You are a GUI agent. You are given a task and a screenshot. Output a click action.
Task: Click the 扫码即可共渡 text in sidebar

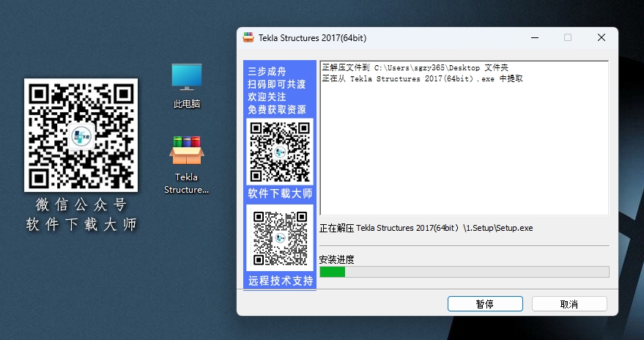click(277, 84)
